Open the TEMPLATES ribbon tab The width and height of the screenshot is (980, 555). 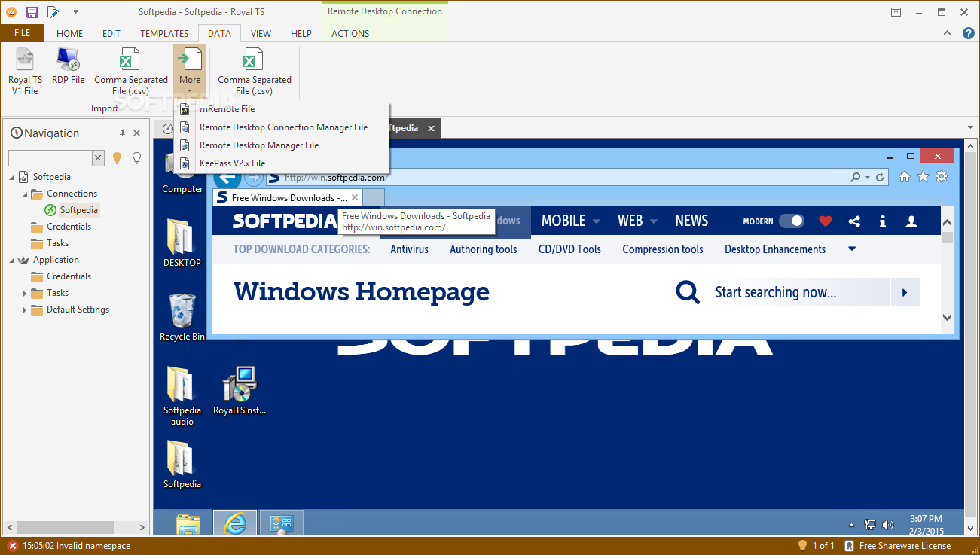coord(164,33)
